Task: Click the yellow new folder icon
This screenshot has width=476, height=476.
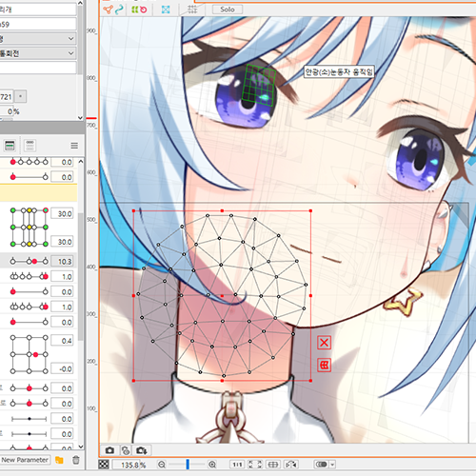Action: point(59,460)
